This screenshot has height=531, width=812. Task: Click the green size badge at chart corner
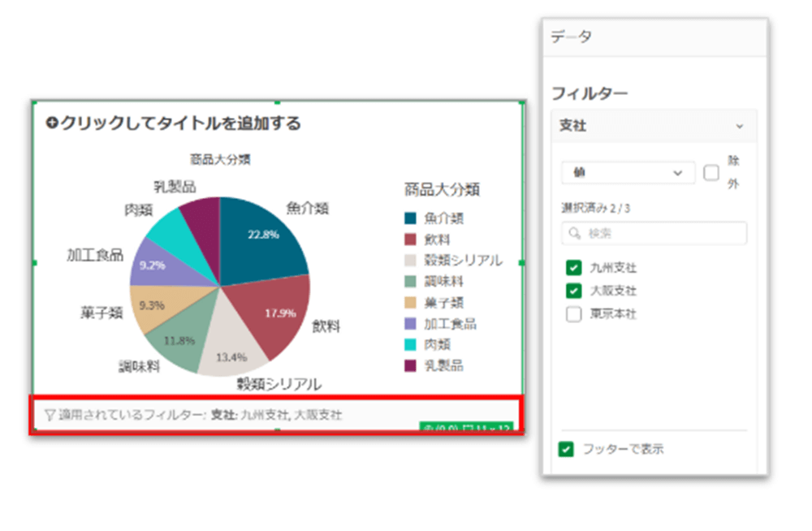pyautogui.click(x=465, y=427)
